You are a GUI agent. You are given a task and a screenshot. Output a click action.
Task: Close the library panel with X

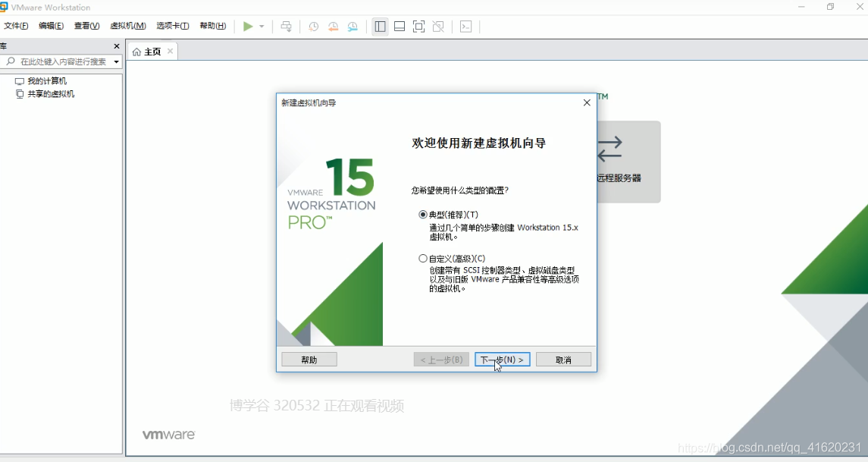[116, 46]
